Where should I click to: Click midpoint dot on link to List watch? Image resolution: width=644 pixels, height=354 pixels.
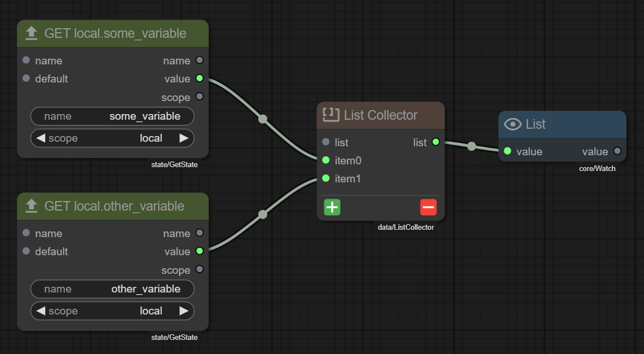[471, 146]
